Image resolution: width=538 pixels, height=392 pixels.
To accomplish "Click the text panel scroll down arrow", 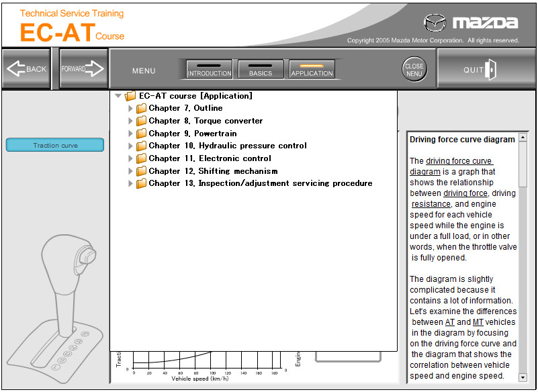I will [523, 378].
